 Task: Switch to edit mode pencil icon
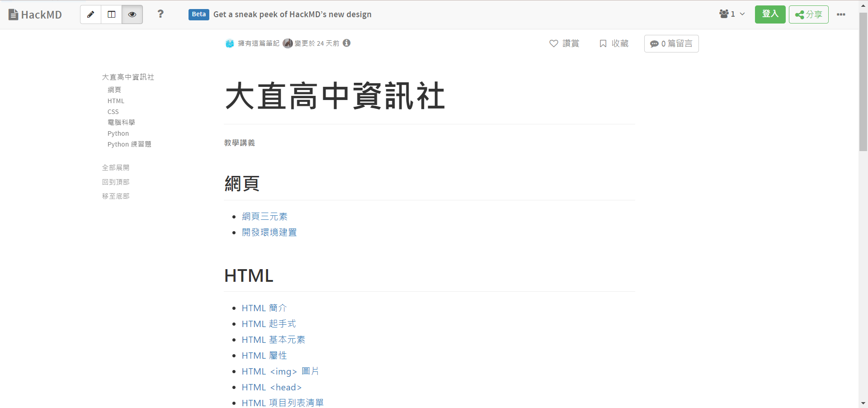(x=90, y=14)
